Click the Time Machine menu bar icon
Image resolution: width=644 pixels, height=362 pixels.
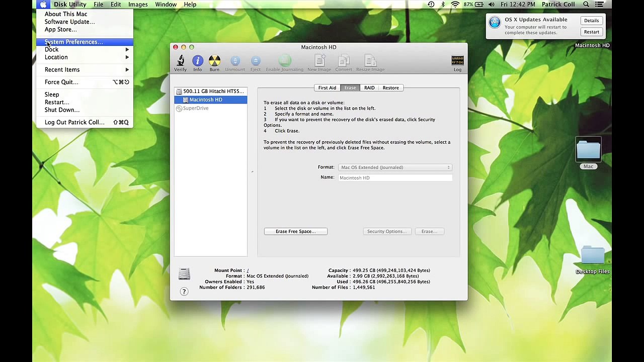point(431,5)
